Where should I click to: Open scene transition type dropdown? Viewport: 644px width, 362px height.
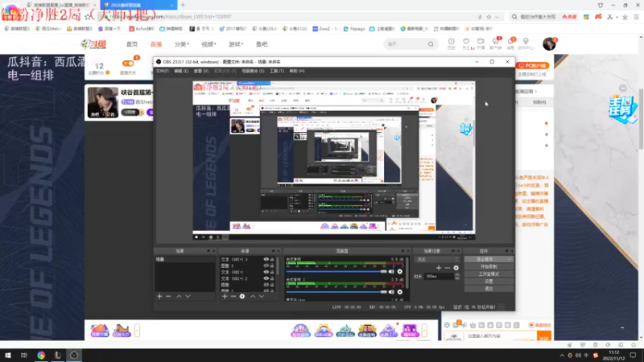pyautogui.click(x=436, y=259)
